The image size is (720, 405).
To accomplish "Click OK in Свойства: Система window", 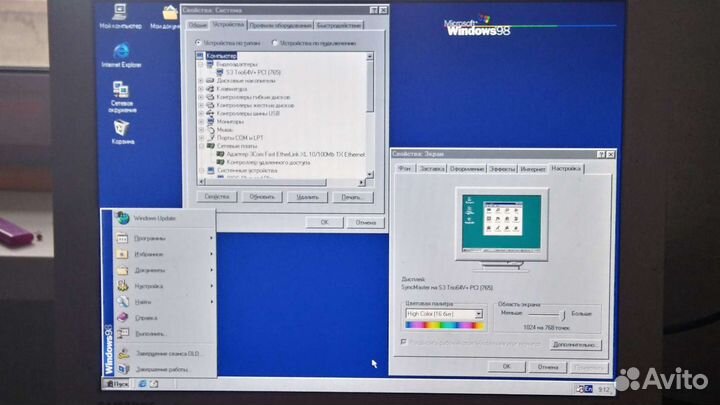I will pyautogui.click(x=324, y=222).
